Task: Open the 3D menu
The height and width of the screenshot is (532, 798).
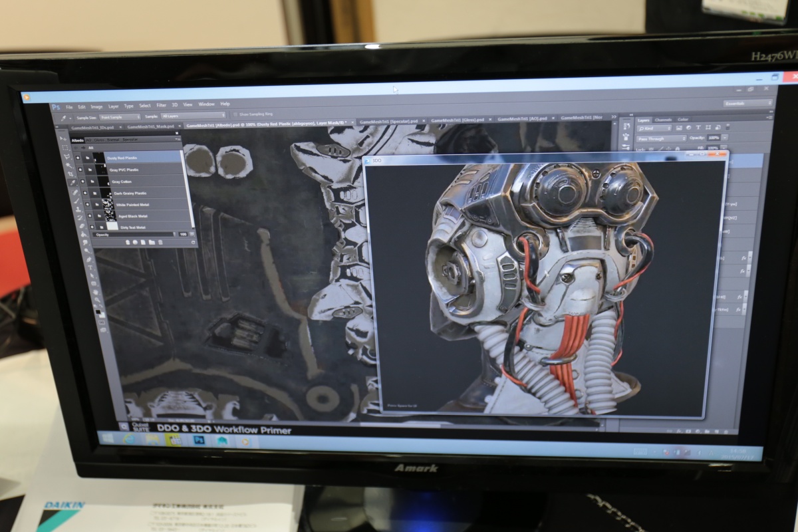Action: coord(175,105)
